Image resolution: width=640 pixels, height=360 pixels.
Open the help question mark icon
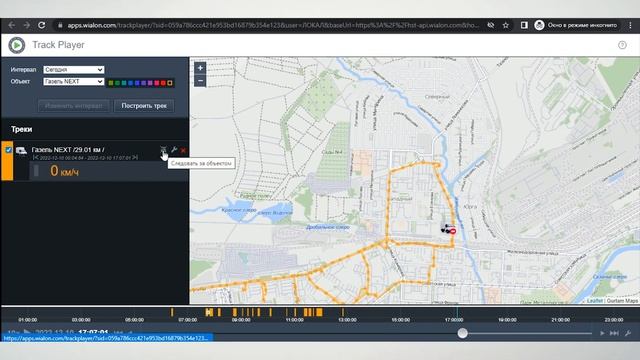click(x=622, y=45)
